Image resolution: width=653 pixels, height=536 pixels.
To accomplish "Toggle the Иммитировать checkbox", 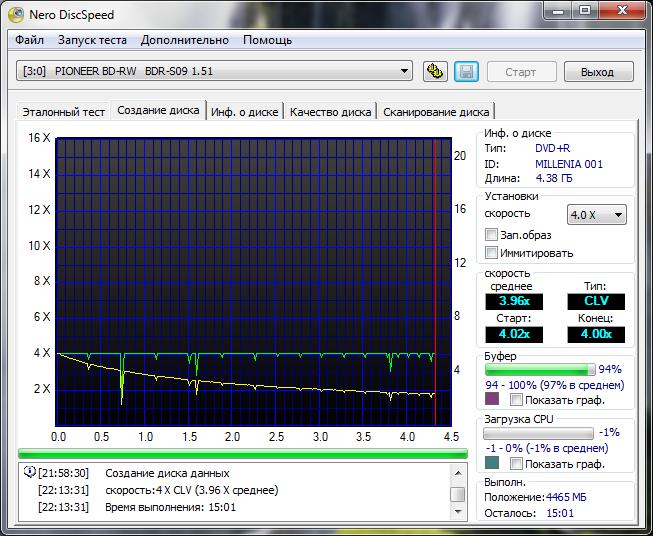I will pos(491,253).
